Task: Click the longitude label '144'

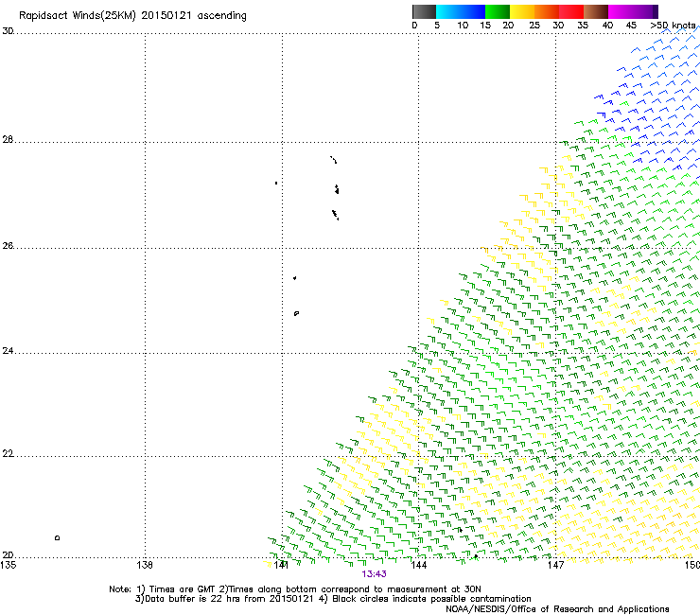Action: coord(418,565)
